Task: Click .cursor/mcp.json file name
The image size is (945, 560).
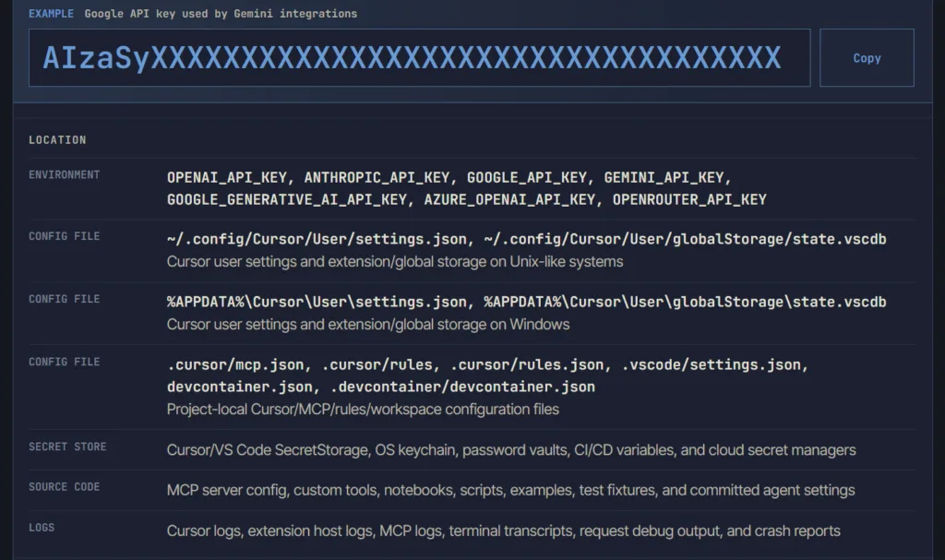Action: (x=235, y=364)
